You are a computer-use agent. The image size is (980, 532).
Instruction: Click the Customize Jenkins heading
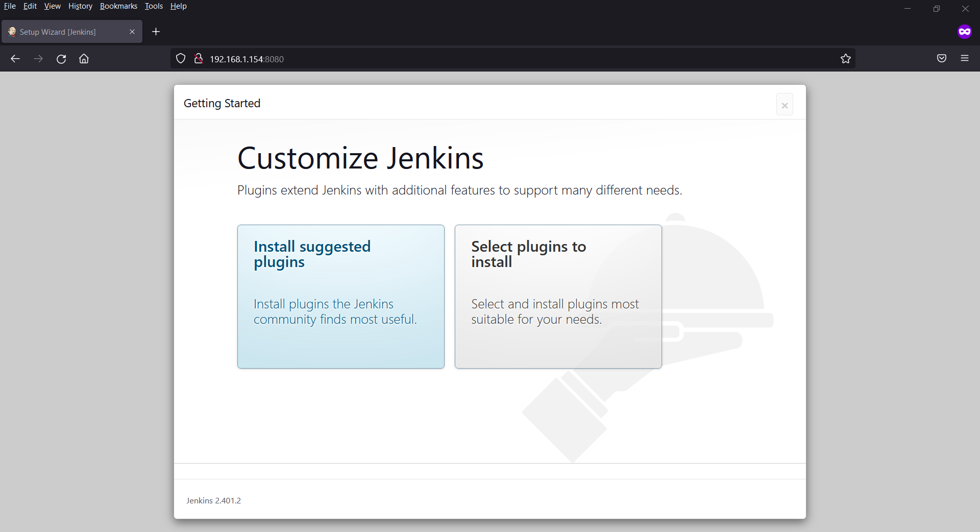point(360,158)
